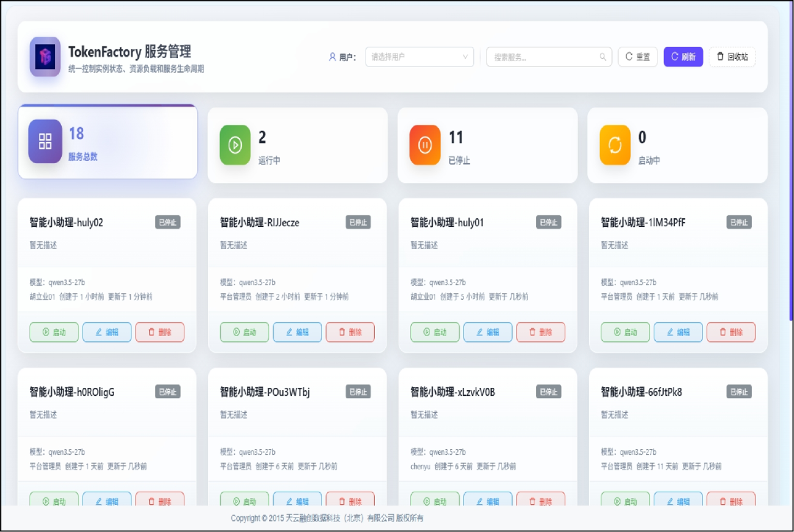The width and height of the screenshot is (794, 532).
Task: Click the page vertical scrollbar
Action: coord(791,162)
